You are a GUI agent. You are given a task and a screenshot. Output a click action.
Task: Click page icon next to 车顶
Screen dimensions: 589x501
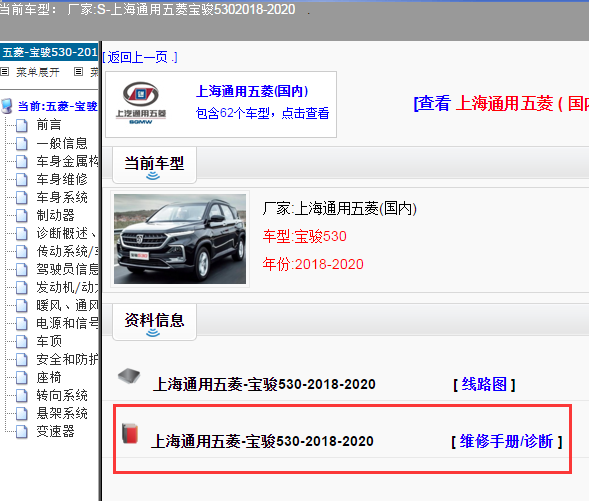point(22,341)
